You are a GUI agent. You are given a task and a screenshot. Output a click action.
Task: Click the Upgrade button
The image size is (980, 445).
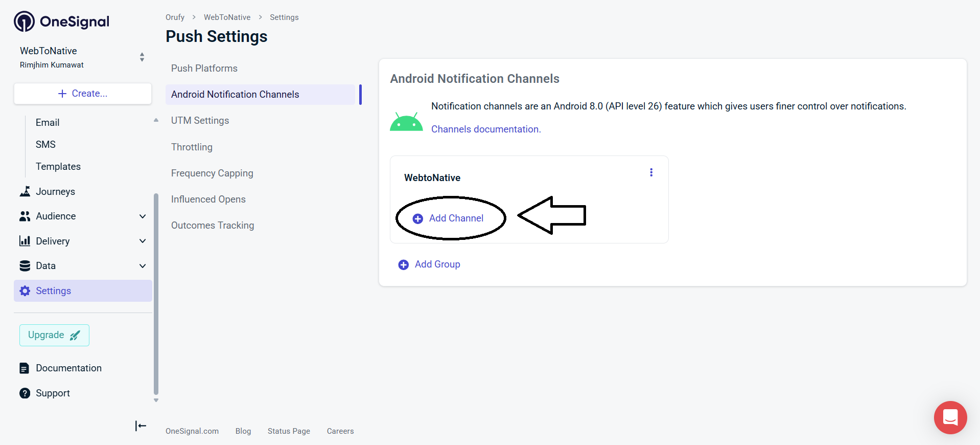(54, 335)
